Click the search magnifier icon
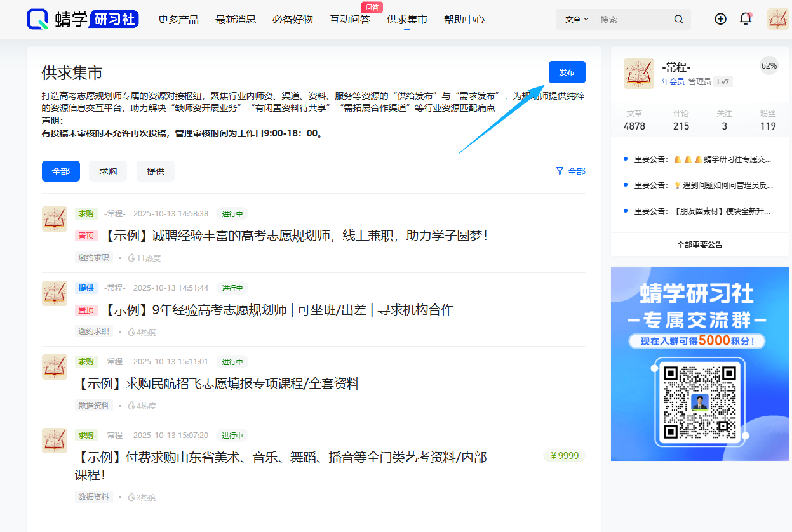Screen dimensions: 792x532 (678, 19)
